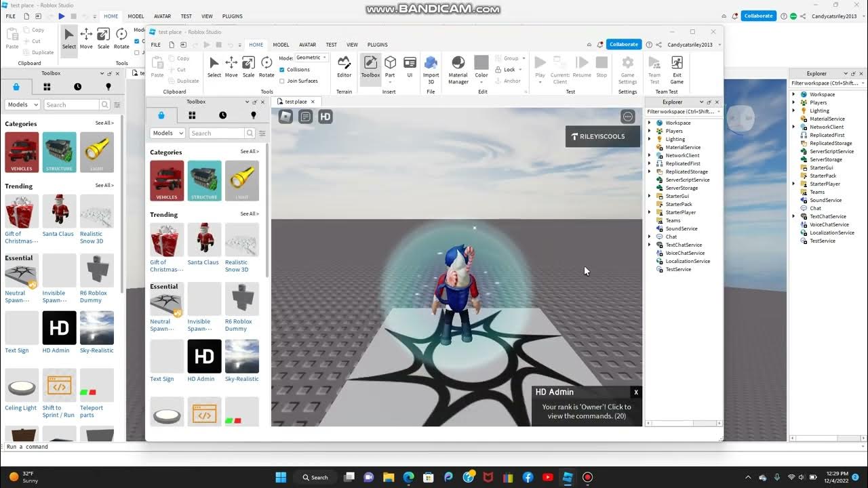Open the PLUGINS ribbon tab in front window
The height and width of the screenshot is (488, 868).
(378, 45)
